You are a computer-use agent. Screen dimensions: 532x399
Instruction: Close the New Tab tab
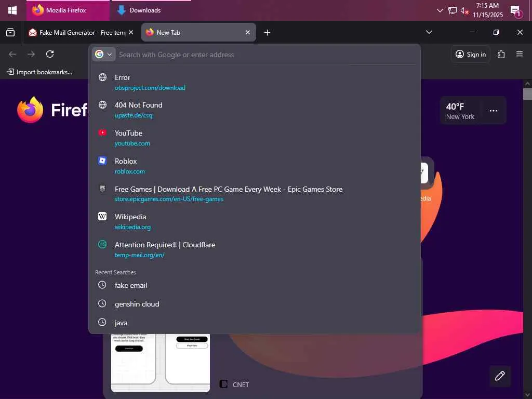(248, 32)
